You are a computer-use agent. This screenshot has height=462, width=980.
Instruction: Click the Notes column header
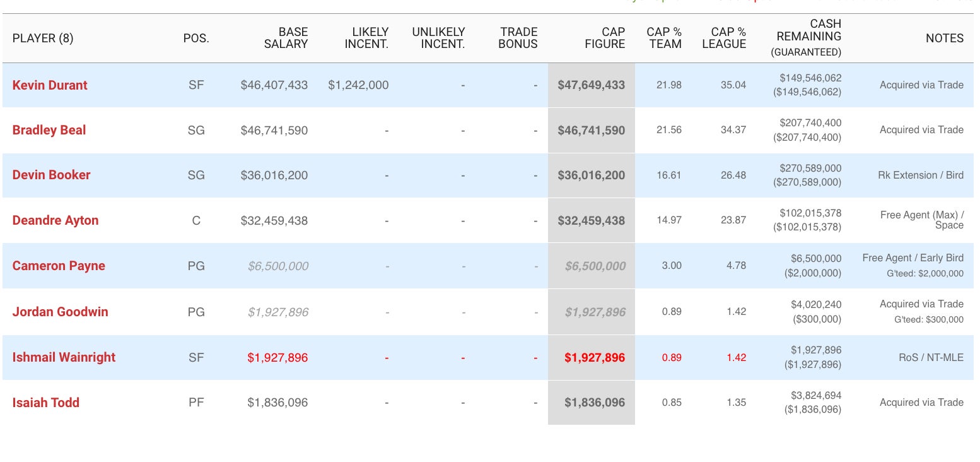click(x=944, y=38)
